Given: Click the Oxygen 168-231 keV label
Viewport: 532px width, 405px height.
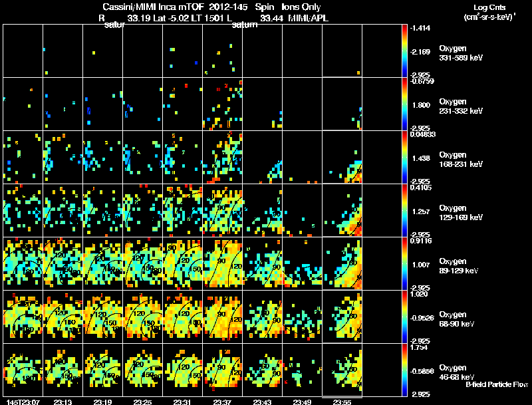Looking at the screenshot, I should (x=461, y=160).
